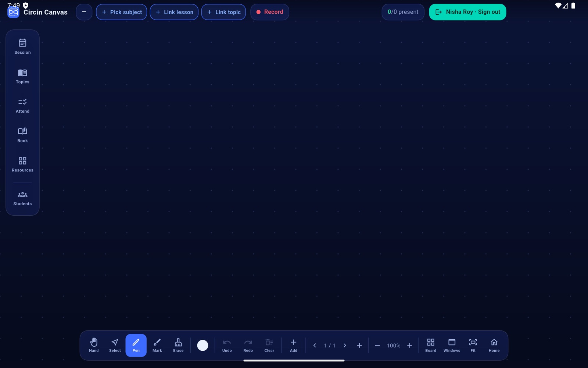Screen dimensions: 588x368
Task: Click the Add button in toolbar
Action: 293,345
